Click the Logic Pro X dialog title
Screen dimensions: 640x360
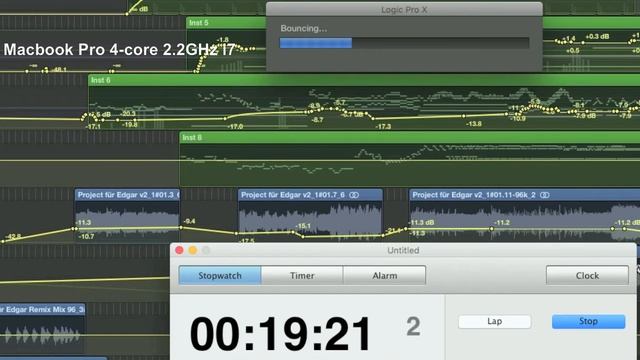[404, 10]
